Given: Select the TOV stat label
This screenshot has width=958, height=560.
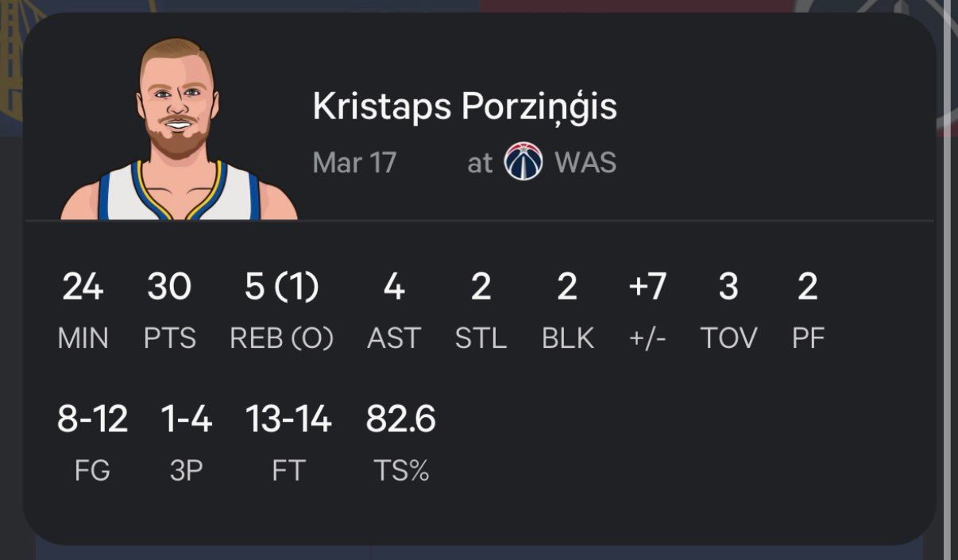Looking at the screenshot, I should click(x=728, y=338).
